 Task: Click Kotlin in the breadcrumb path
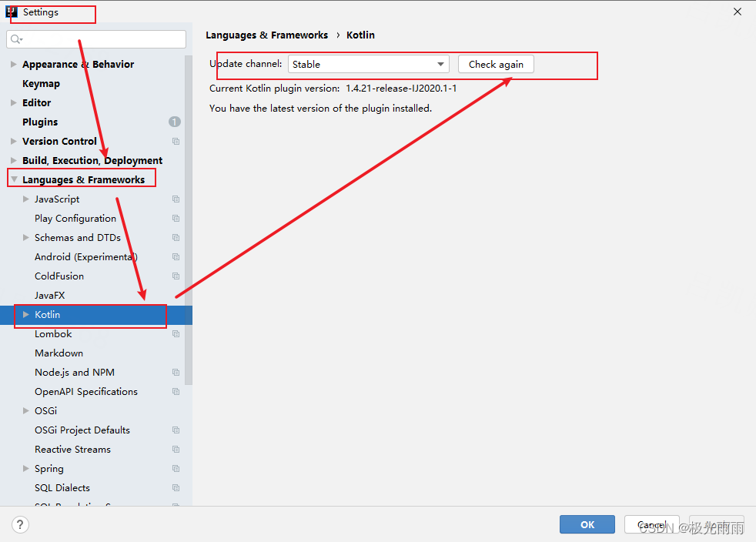[360, 35]
